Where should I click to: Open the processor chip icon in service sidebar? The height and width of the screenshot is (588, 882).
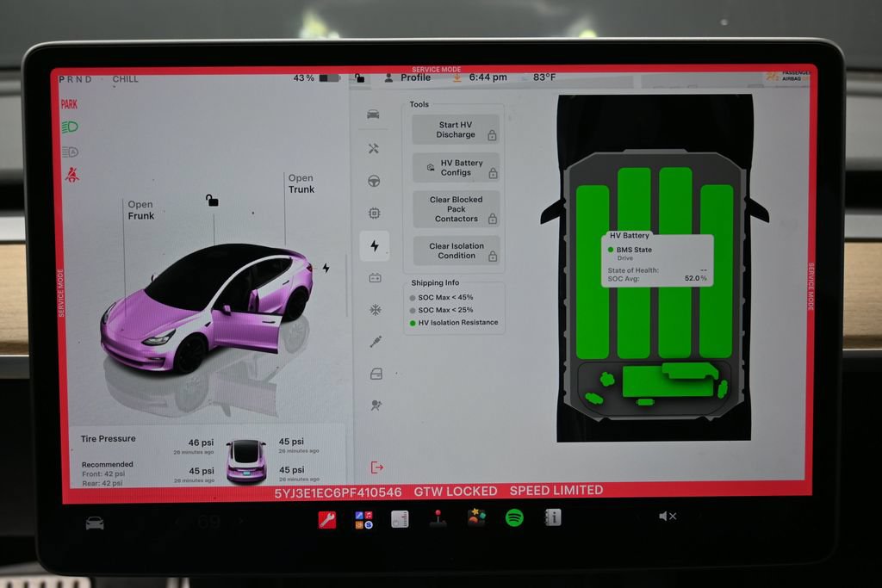(374, 213)
